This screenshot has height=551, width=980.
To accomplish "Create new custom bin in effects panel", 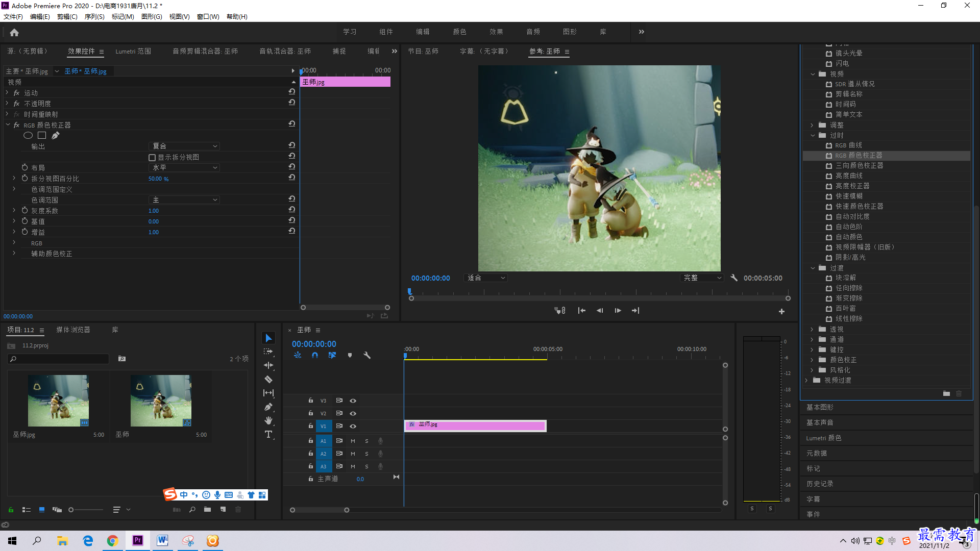I will point(946,393).
